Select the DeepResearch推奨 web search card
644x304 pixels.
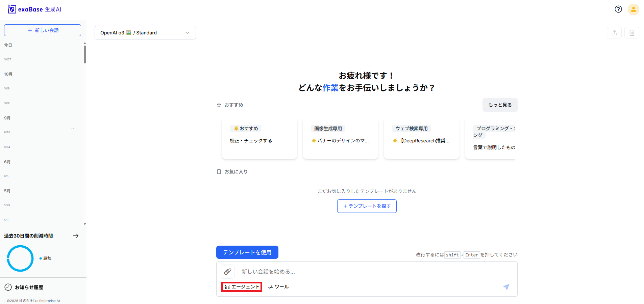tap(422, 138)
